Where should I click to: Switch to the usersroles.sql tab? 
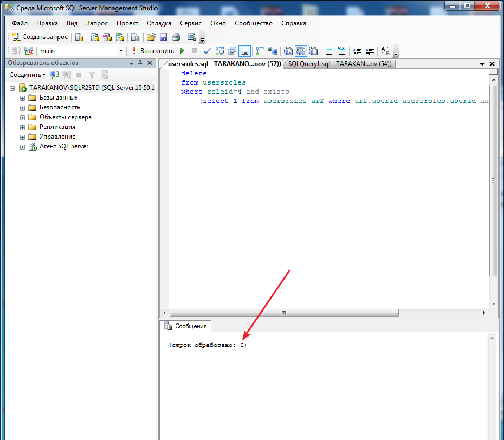224,64
